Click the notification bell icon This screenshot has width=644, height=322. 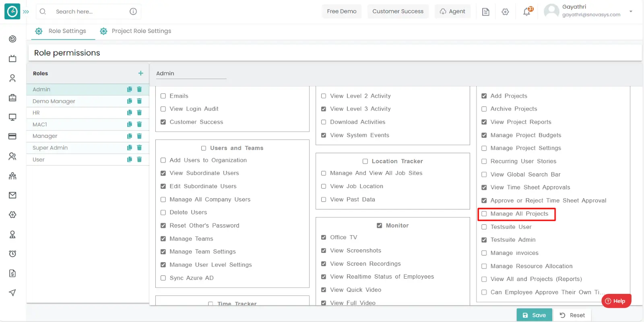[x=526, y=12]
